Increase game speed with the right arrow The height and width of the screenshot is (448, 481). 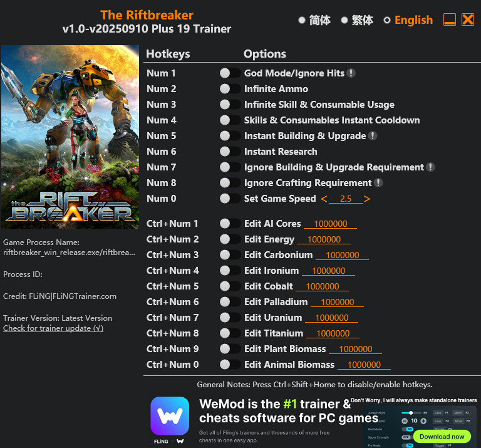367,199
